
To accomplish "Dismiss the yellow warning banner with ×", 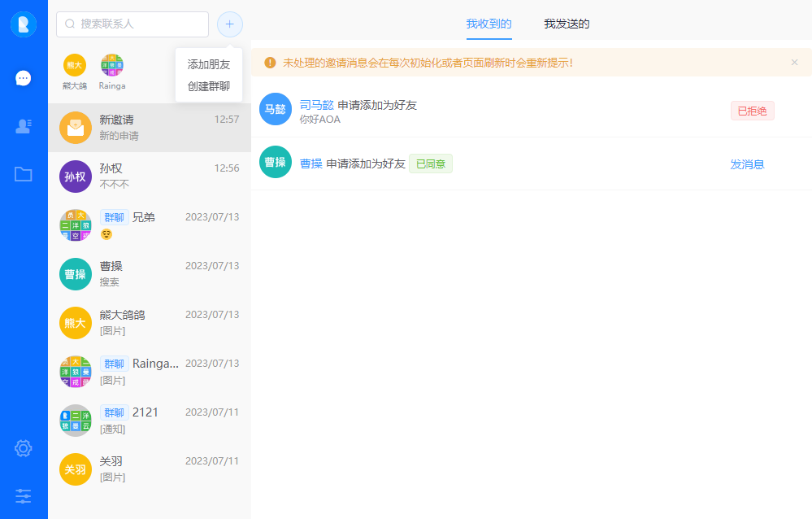I will click(x=794, y=62).
